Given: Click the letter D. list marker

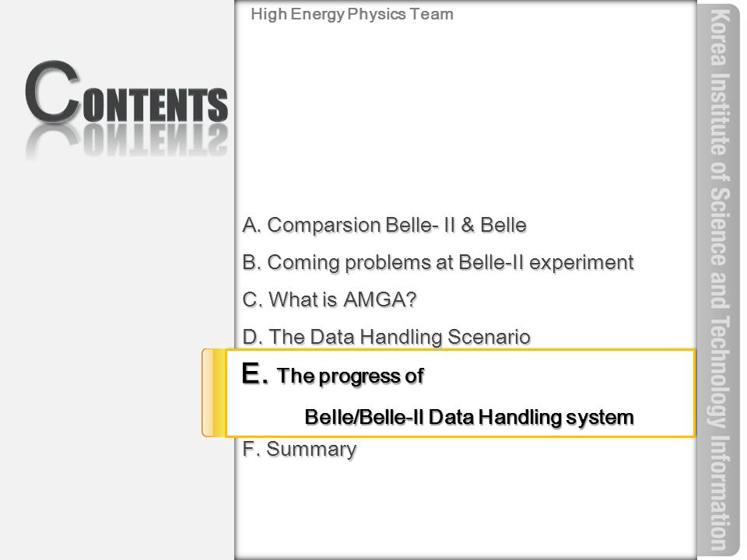Looking at the screenshot, I should [252, 337].
